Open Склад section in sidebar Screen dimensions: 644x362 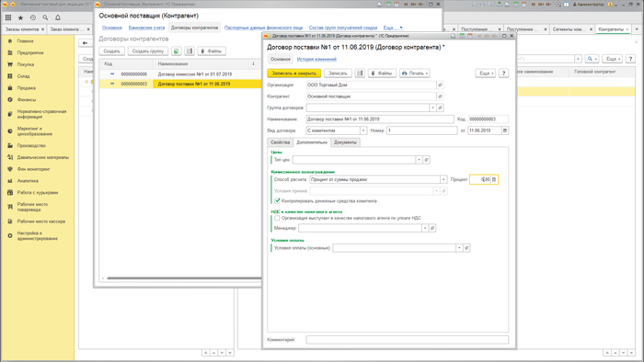click(x=23, y=76)
